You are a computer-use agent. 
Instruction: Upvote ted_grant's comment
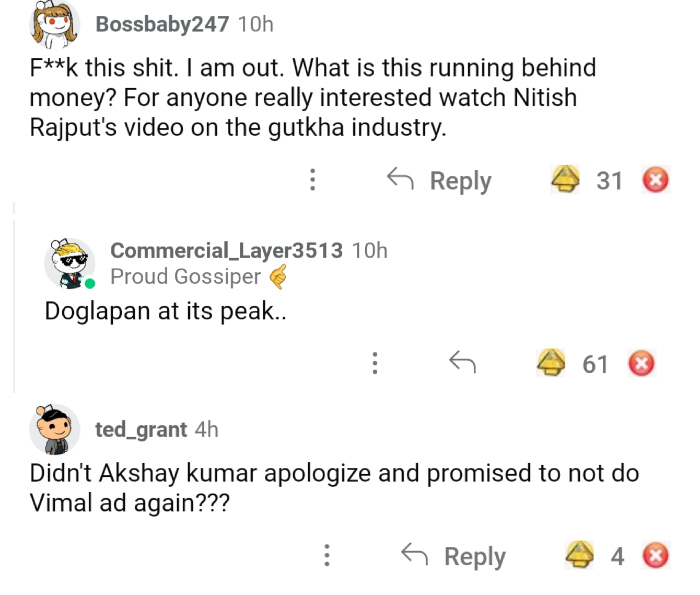click(580, 555)
